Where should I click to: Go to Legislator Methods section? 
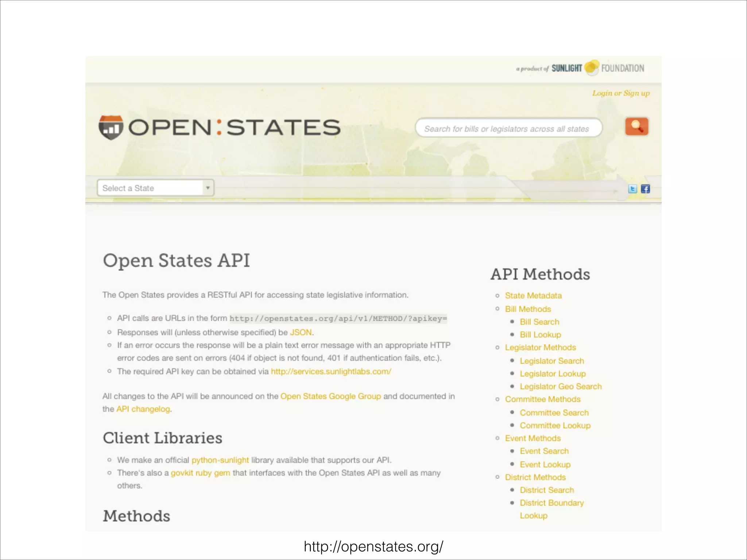click(x=540, y=347)
